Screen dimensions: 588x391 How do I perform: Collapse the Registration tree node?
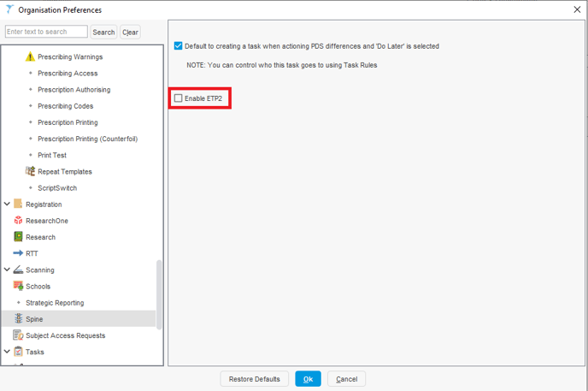8,204
